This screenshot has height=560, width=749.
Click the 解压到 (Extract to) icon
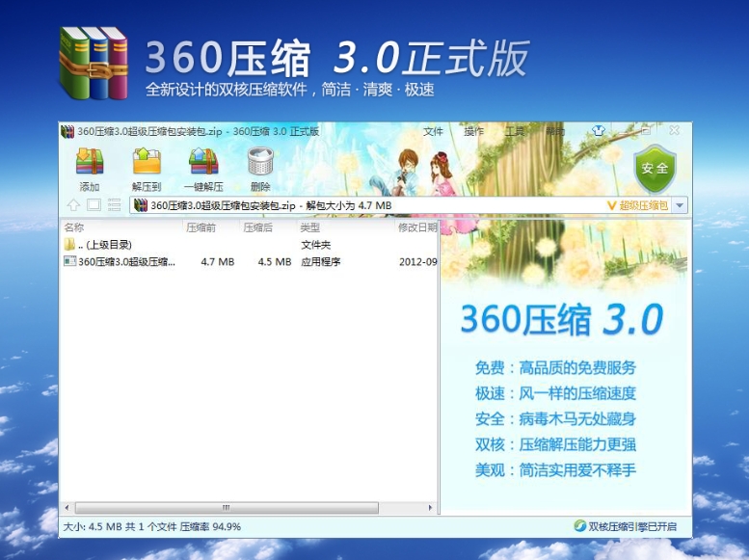coord(147,162)
